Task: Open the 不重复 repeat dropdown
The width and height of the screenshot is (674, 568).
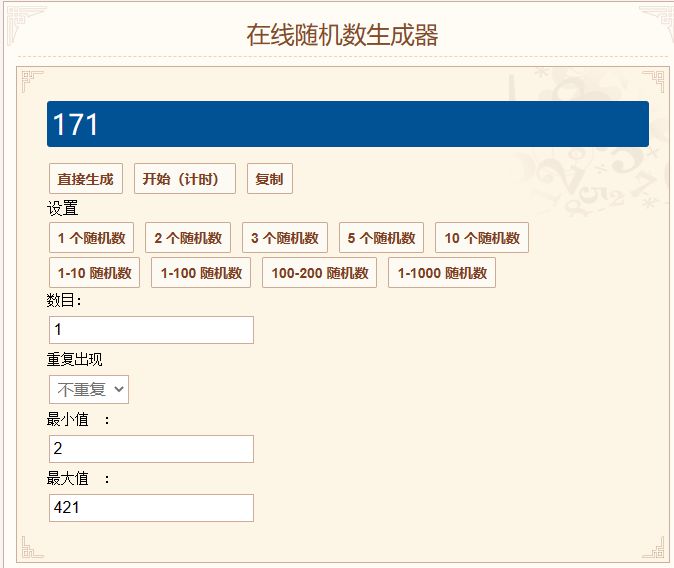Action: (x=89, y=390)
